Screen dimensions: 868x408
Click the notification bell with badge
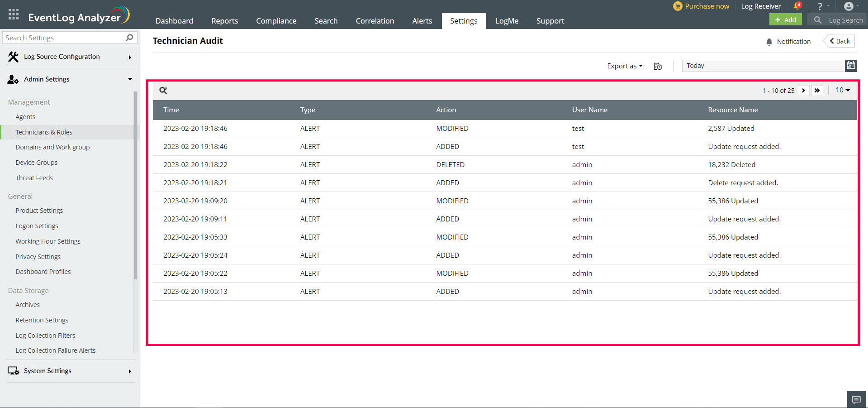pos(797,6)
